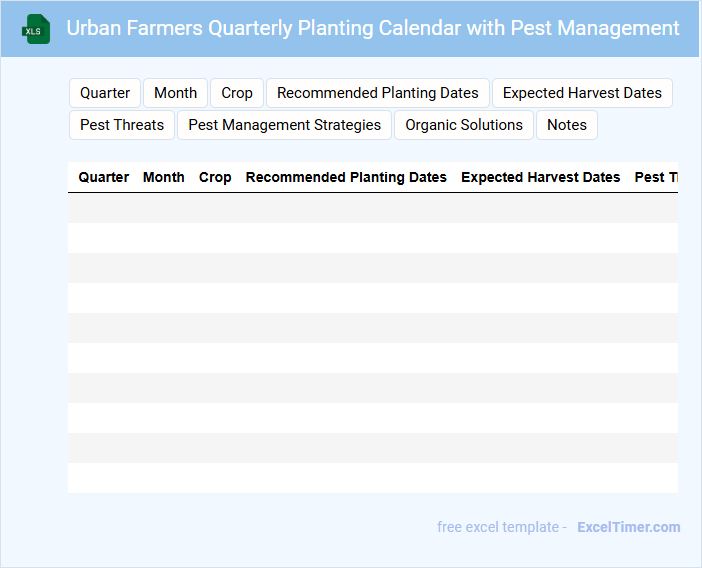702x568 pixels.
Task: Click the Month column header in table
Action: 164,177
